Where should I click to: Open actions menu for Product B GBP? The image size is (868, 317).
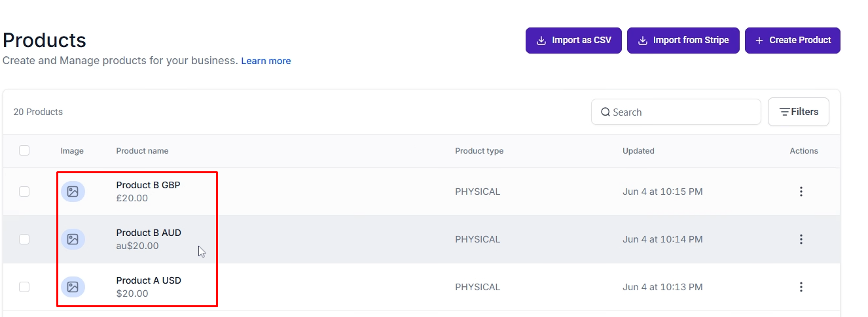tap(801, 192)
